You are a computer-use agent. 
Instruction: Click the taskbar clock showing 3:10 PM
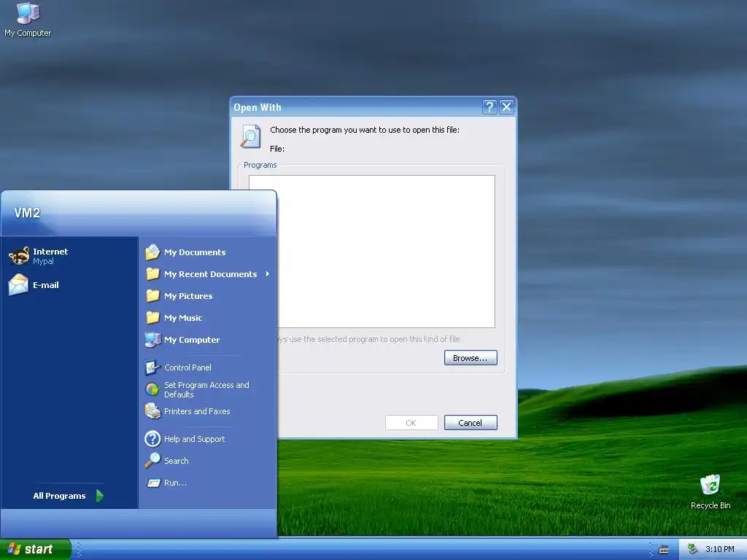coord(719,549)
